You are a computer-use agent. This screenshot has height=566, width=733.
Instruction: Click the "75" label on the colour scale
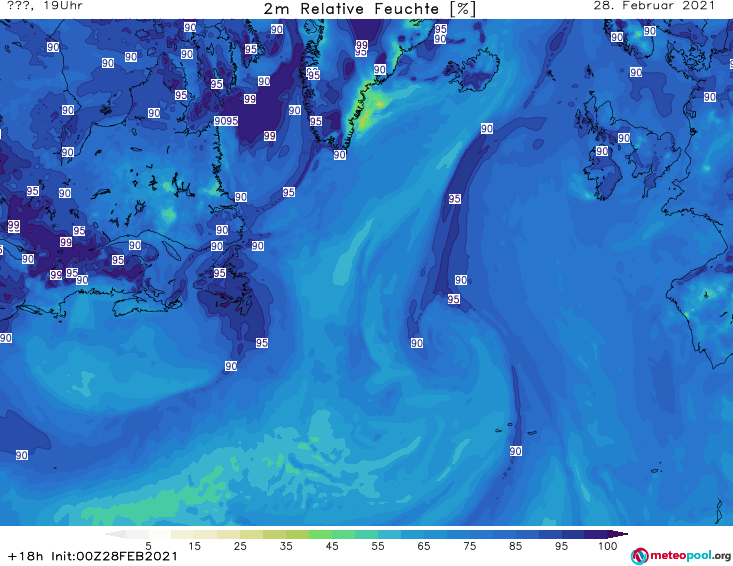tap(469, 546)
